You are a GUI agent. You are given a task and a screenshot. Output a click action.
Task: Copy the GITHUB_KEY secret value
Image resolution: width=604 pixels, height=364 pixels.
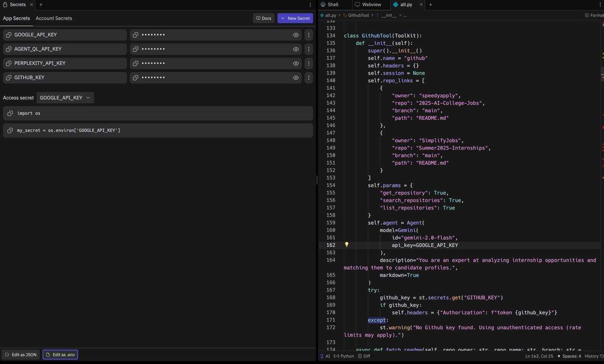[135, 77]
